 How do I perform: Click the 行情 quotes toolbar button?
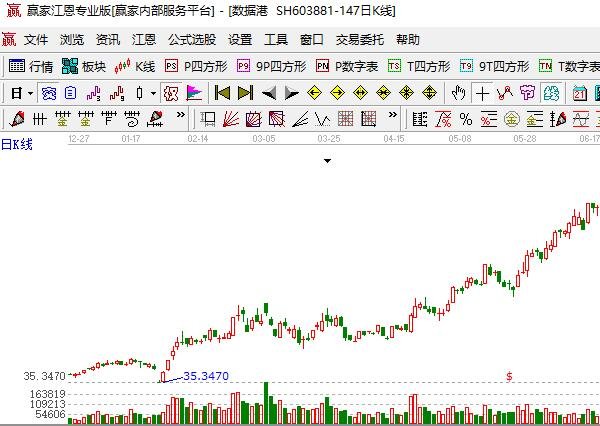click(31, 66)
